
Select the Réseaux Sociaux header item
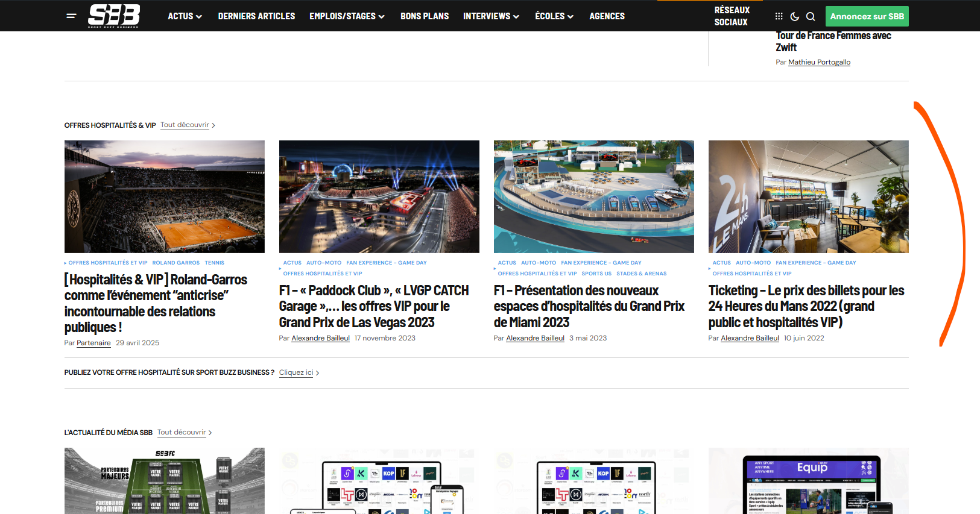pos(732,16)
